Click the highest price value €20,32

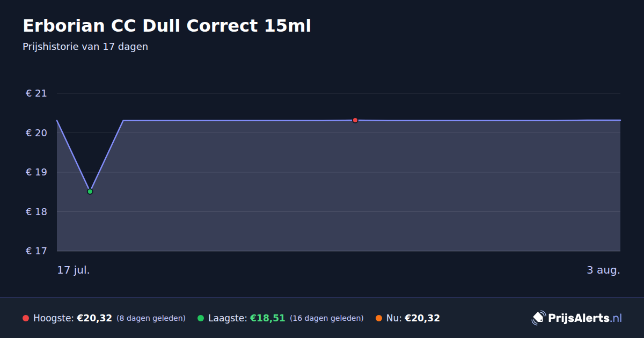(94, 318)
